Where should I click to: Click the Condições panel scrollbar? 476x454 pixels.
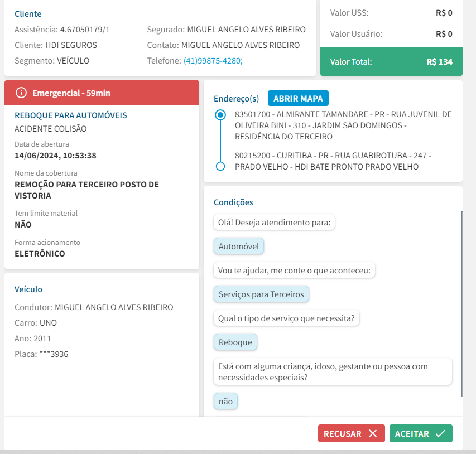click(461, 304)
